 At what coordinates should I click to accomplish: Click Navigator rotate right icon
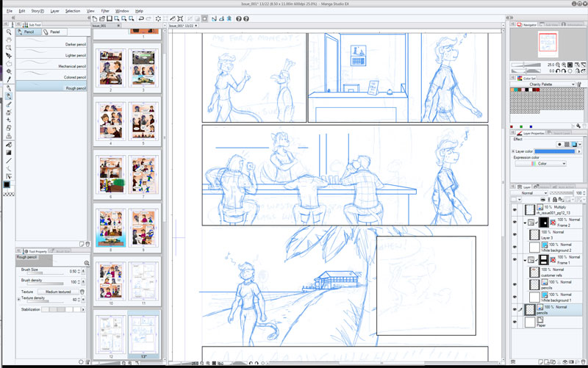[564, 71]
